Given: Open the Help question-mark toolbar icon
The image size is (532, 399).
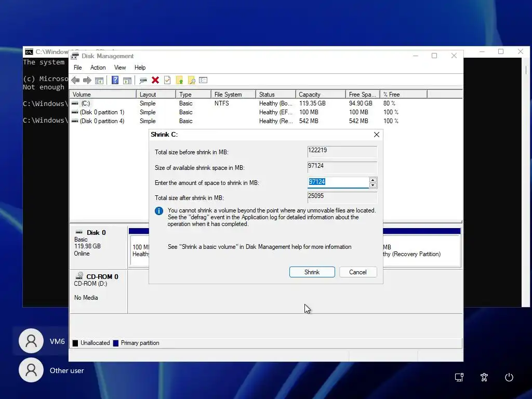Looking at the screenshot, I should (x=115, y=80).
